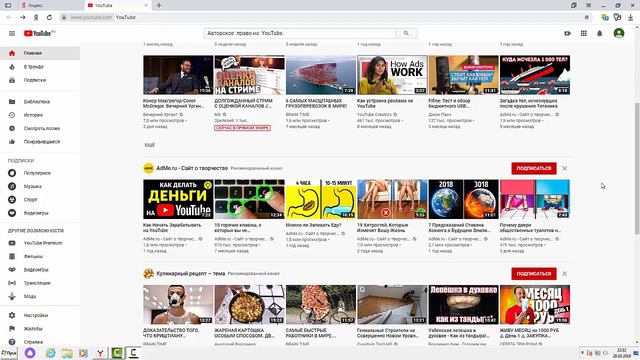
Task: Open the notifications bell
Action: pos(600,33)
